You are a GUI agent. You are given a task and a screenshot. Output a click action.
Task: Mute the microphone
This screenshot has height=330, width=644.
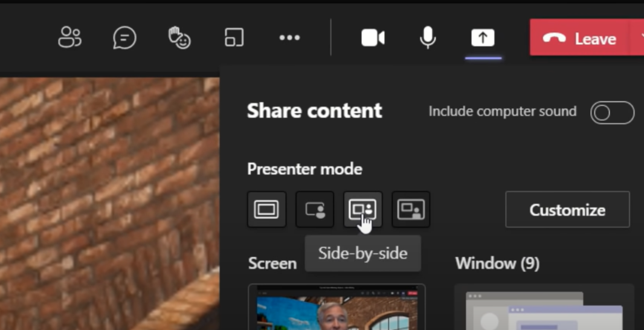pos(428,38)
